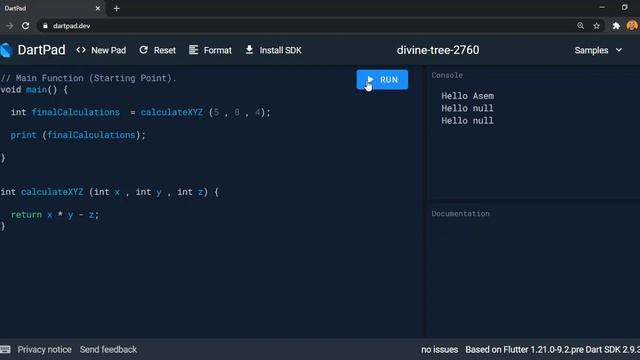The image size is (640, 360).
Task: Open the zoom magnifier icon in address bar
Action: click(580, 26)
